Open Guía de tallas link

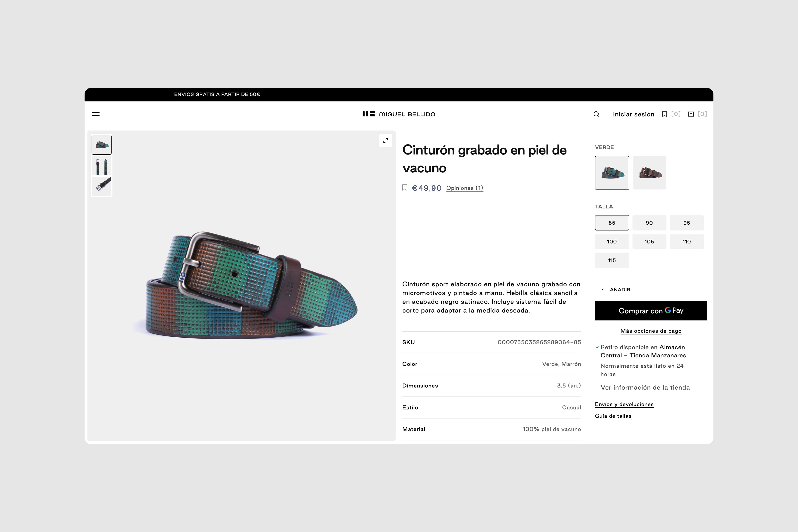click(613, 416)
